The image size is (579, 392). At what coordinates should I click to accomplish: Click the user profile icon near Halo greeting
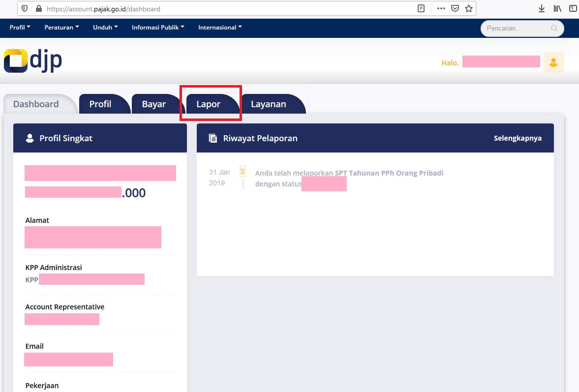coord(553,61)
